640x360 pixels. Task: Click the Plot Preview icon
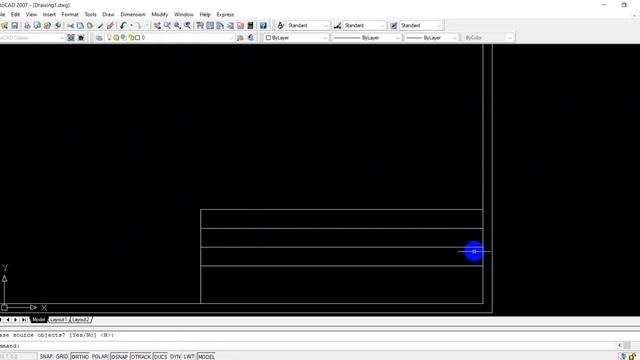click(x=37, y=25)
